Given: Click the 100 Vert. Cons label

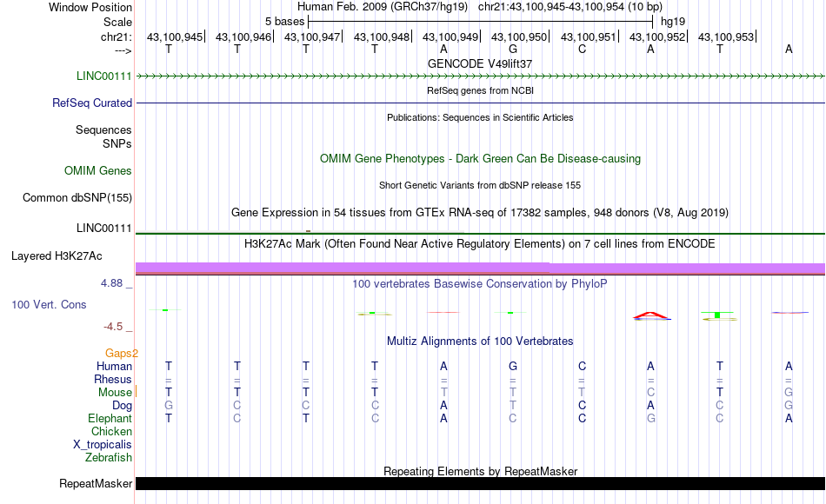Looking at the screenshot, I should [x=49, y=304].
